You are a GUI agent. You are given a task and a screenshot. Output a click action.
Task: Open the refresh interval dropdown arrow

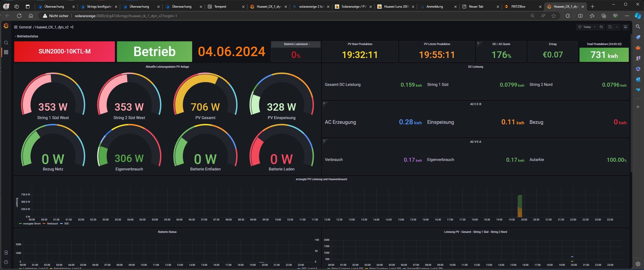(x=617, y=27)
